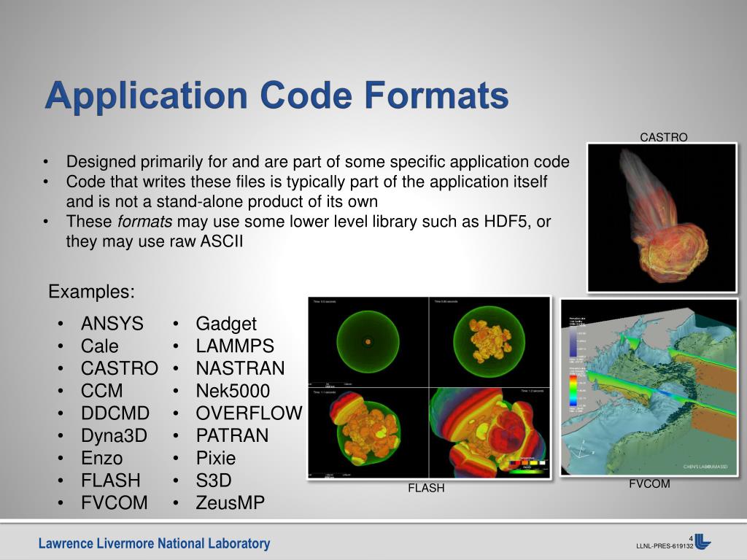Select the Dyna3D list item
The image size is (747, 560).
pos(114,436)
